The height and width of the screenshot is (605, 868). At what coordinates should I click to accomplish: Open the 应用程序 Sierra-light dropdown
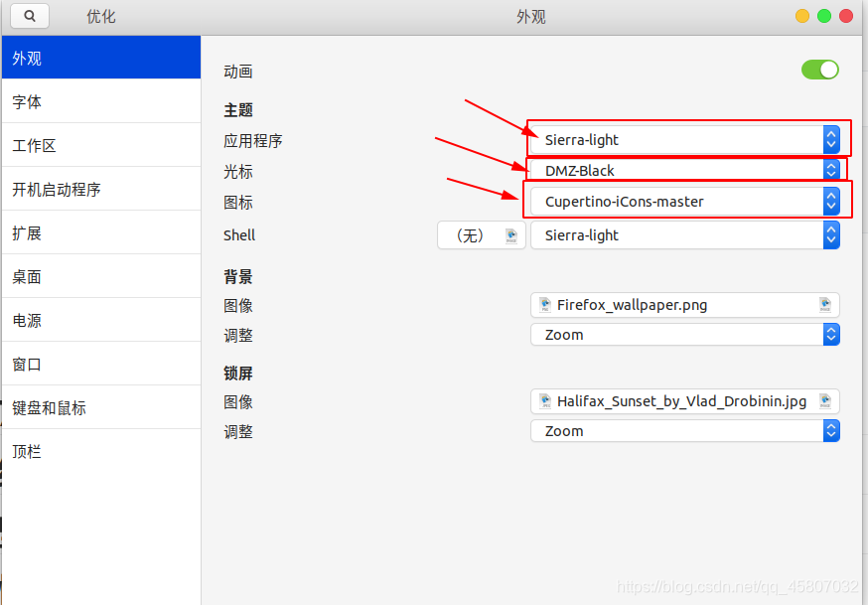685,140
